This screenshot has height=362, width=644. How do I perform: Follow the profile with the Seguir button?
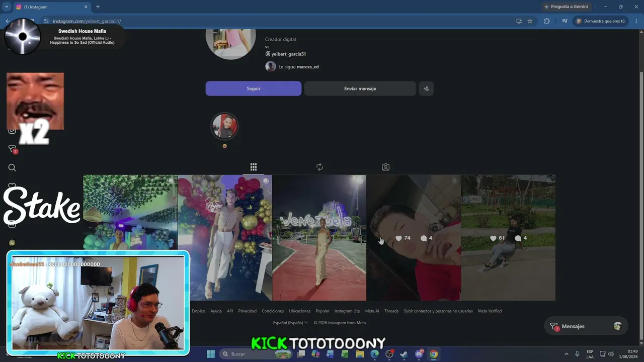[254, 88]
